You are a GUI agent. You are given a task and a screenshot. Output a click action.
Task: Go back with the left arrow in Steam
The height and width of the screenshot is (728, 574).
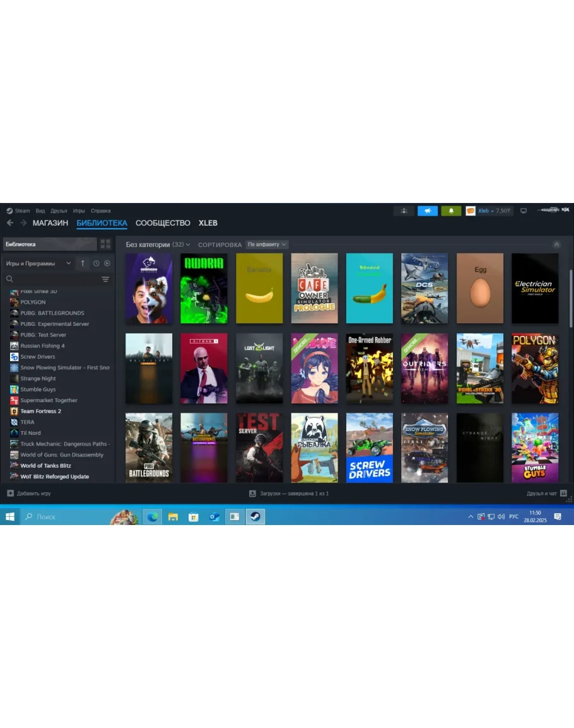[10, 223]
